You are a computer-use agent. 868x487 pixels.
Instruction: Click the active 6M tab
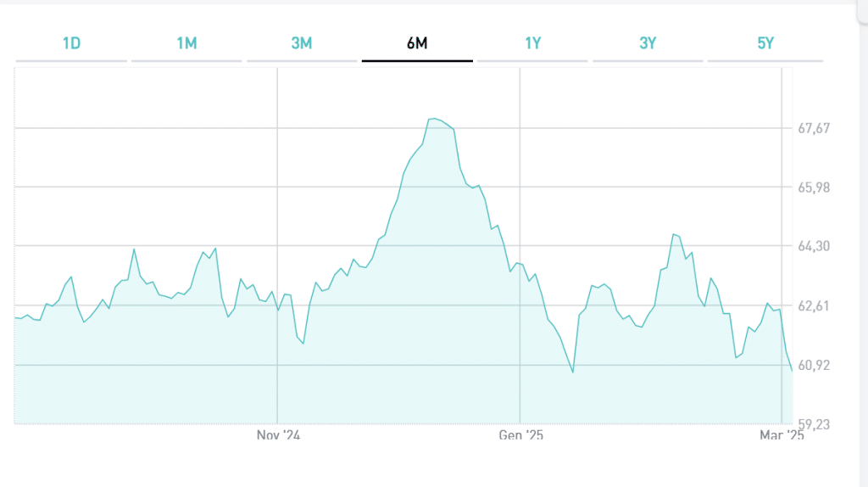point(417,43)
